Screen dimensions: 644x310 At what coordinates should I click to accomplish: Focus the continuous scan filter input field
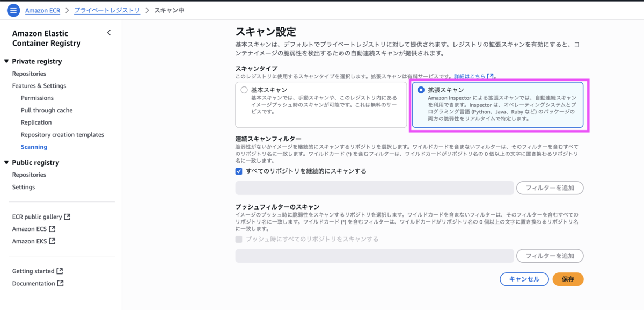pos(375,188)
